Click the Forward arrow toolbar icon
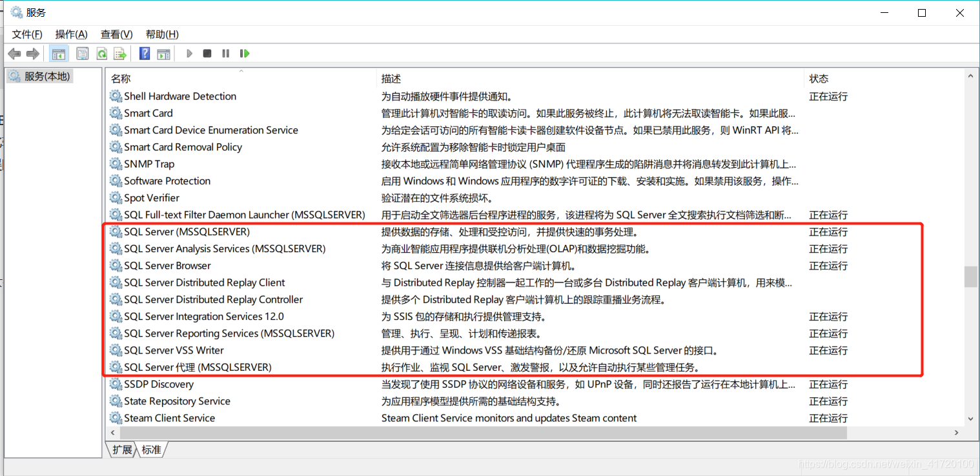The image size is (980, 476). [33, 54]
